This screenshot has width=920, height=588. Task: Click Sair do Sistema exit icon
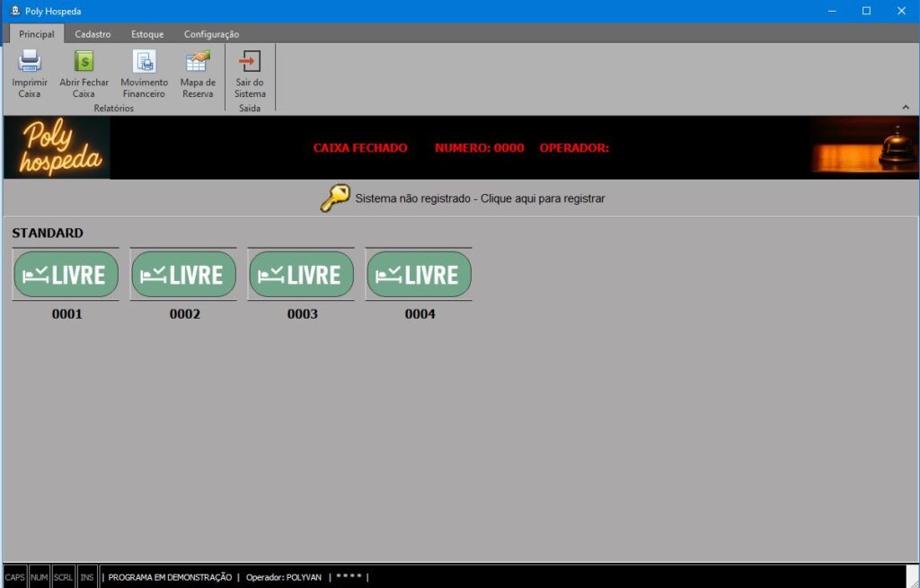pyautogui.click(x=250, y=62)
